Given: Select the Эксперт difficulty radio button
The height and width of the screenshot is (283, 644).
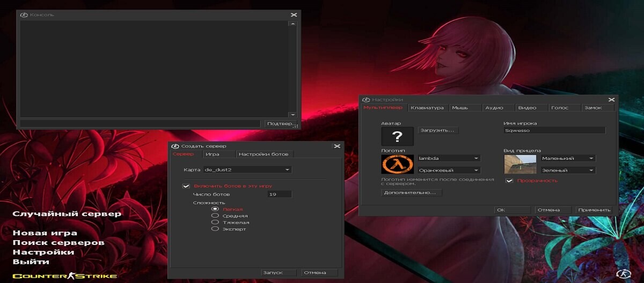Looking at the screenshot, I should tap(215, 229).
